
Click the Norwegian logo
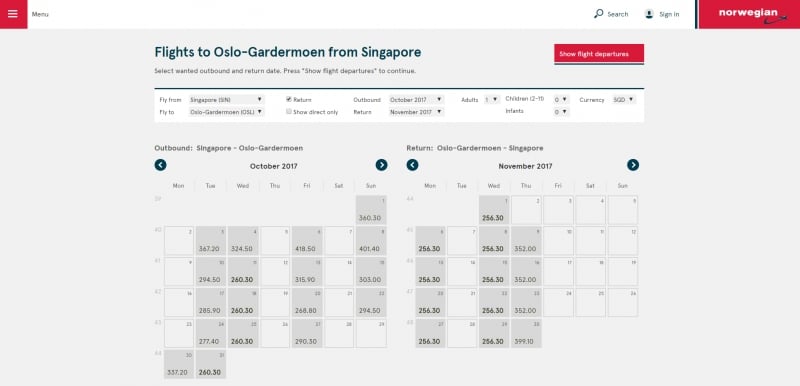click(x=749, y=14)
